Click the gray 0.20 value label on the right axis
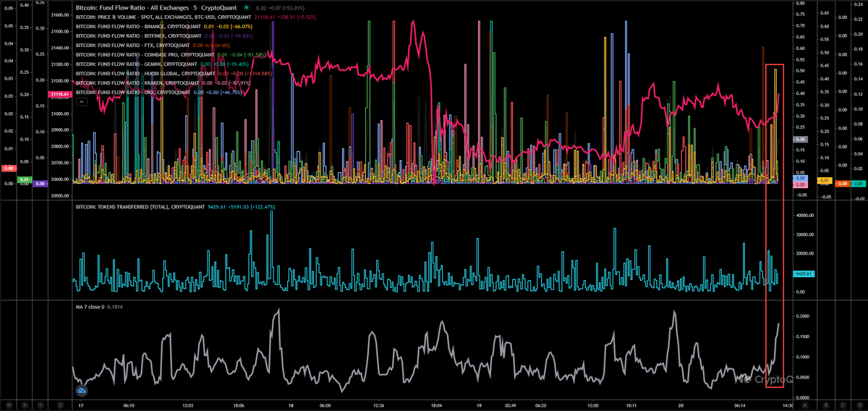Screen dimensions: 868x411 click(x=800, y=139)
